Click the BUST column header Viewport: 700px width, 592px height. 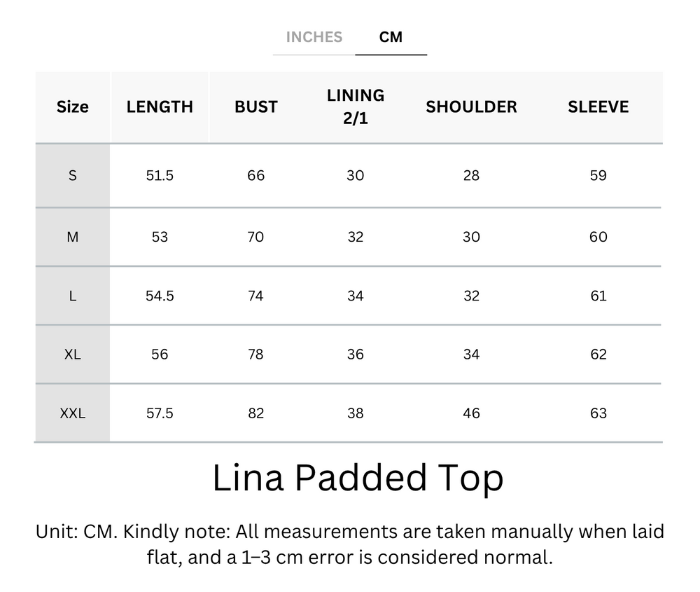point(255,106)
